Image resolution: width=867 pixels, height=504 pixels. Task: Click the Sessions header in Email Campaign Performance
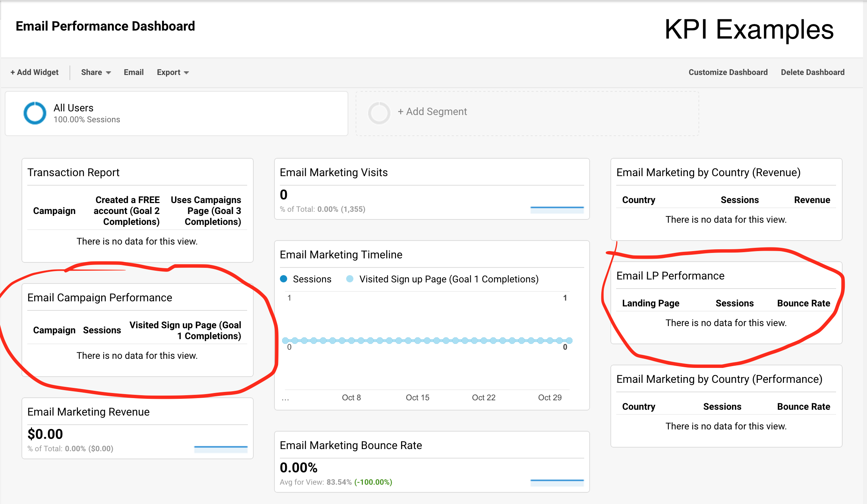pyautogui.click(x=102, y=330)
